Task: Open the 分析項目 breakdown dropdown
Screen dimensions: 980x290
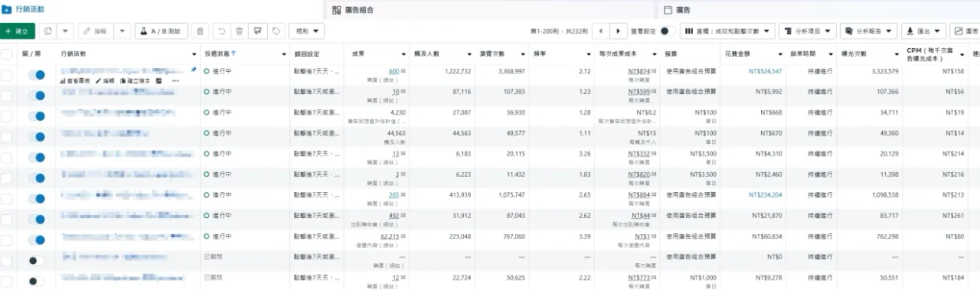Action: tap(808, 31)
